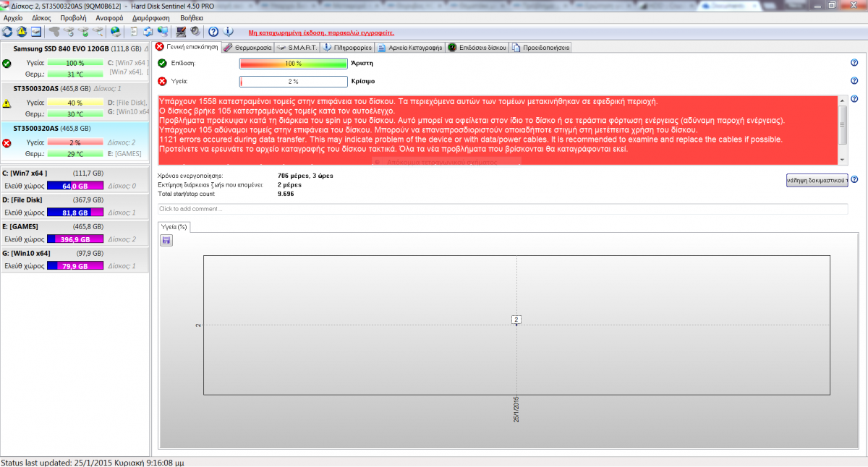Click the third disk test icon with green mark

click(84, 32)
